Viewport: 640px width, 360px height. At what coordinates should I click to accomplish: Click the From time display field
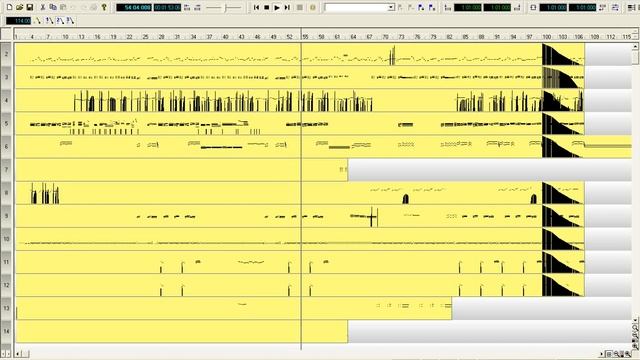pos(468,7)
